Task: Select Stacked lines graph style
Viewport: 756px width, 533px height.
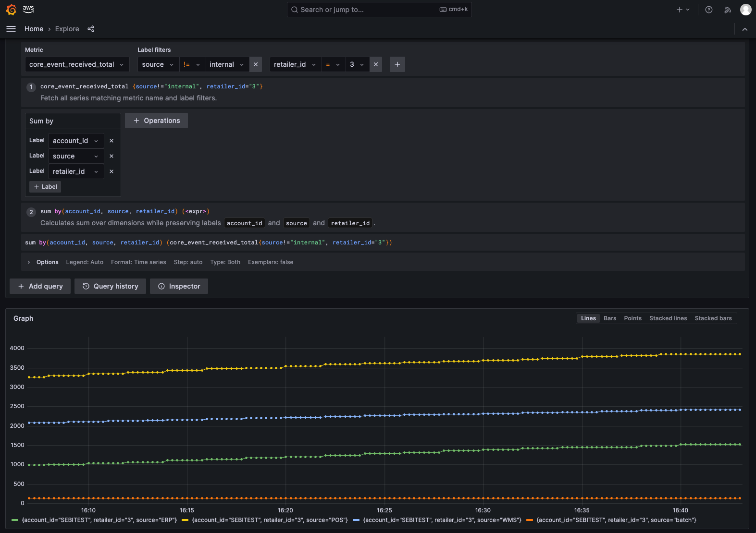Action: [x=668, y=318]
